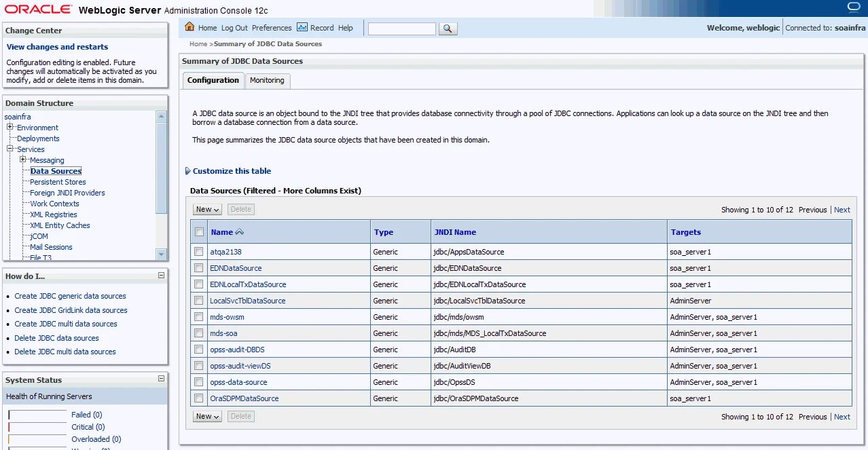Collapse the Services tree node
The height and width of the screenshot is (450, 868).
pos(10,149)
